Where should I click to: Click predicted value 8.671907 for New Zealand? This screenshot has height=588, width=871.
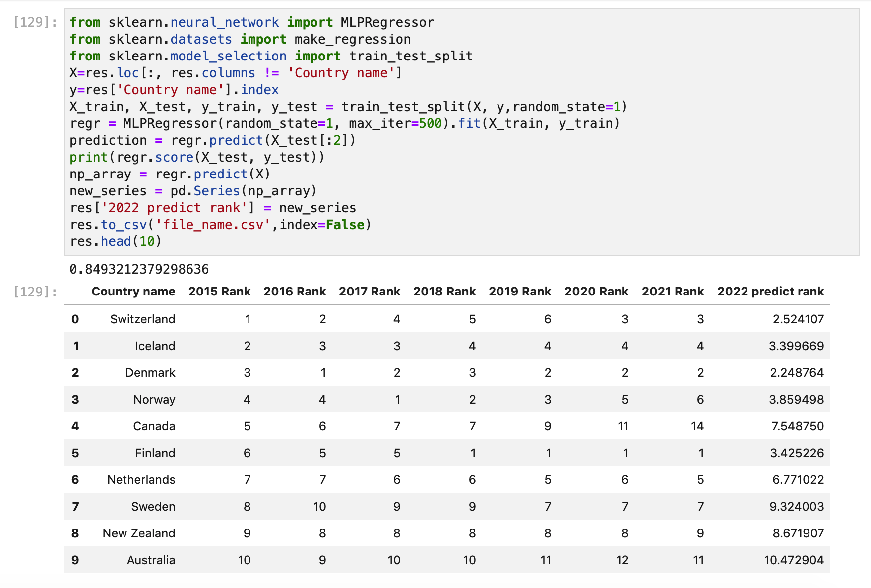coord(798,533)
